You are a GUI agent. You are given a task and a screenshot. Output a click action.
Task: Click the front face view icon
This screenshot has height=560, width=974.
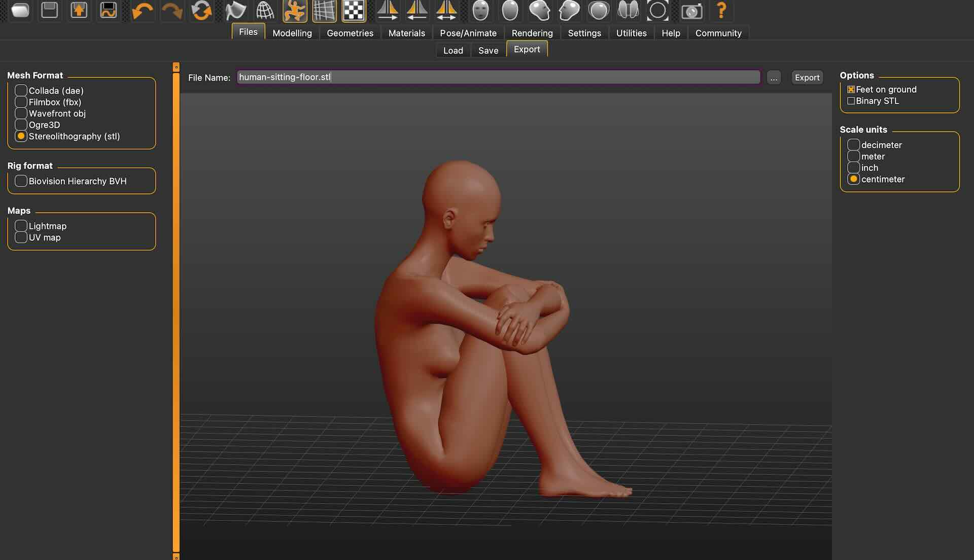[480, 11]
